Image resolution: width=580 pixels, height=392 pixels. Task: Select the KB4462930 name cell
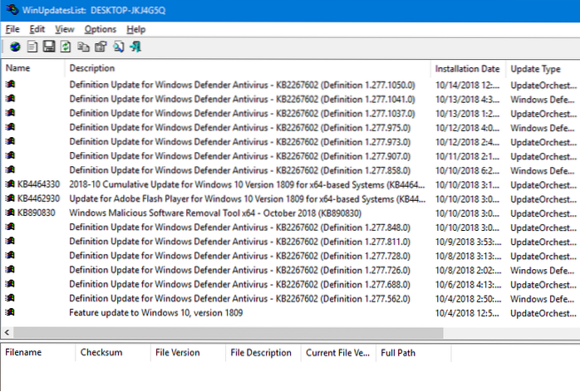38,198
